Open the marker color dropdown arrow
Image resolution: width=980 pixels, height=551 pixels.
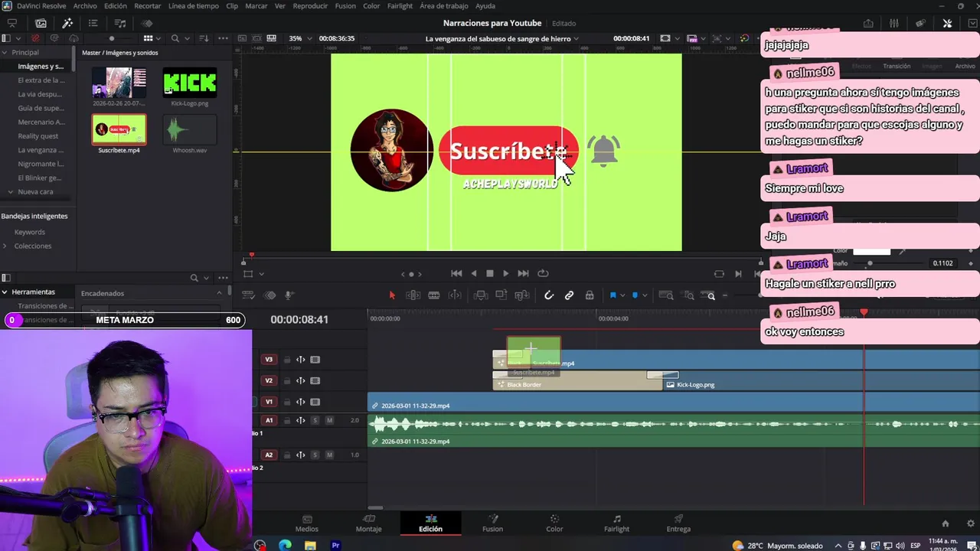coord(645,295)
